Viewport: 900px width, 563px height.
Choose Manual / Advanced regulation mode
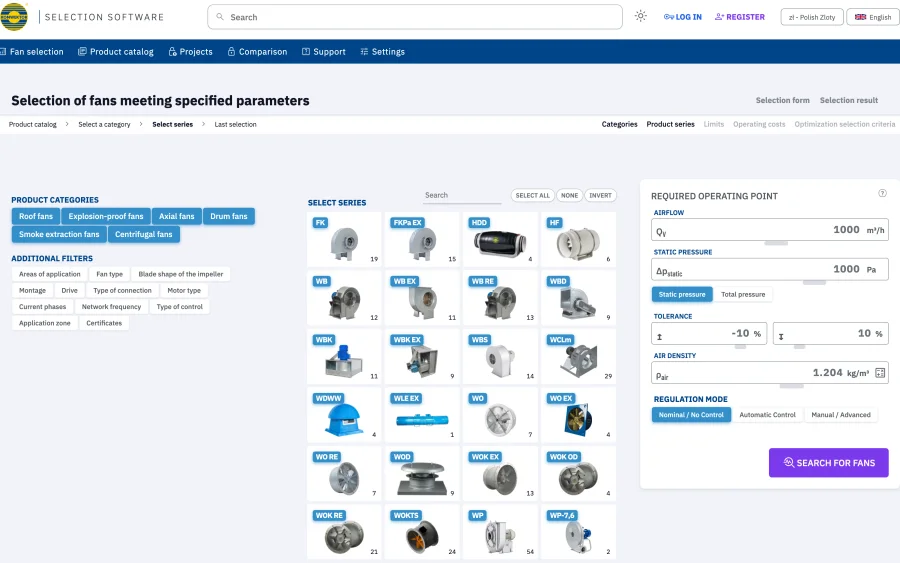pos(841,414)
